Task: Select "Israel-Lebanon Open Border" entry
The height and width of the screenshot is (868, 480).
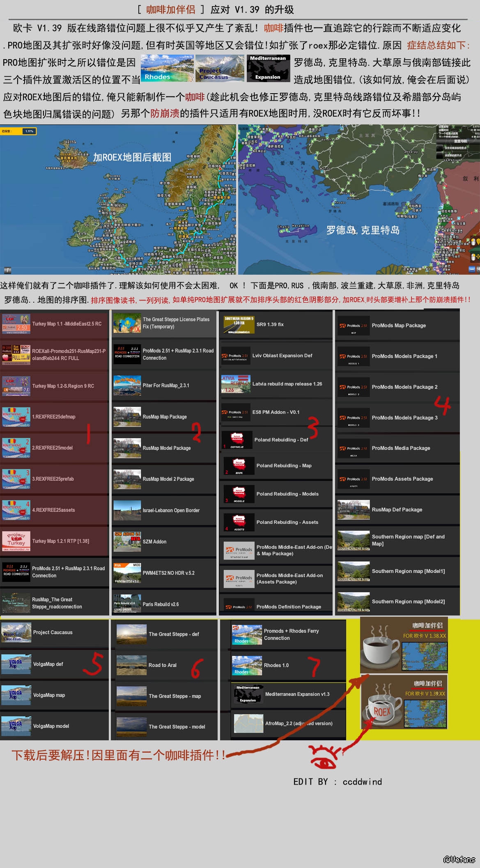Action: [x=164, y=510]
